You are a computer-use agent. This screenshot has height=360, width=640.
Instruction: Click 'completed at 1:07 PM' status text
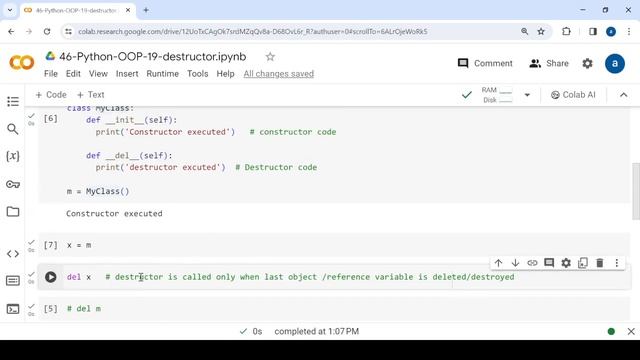[317, 331]
